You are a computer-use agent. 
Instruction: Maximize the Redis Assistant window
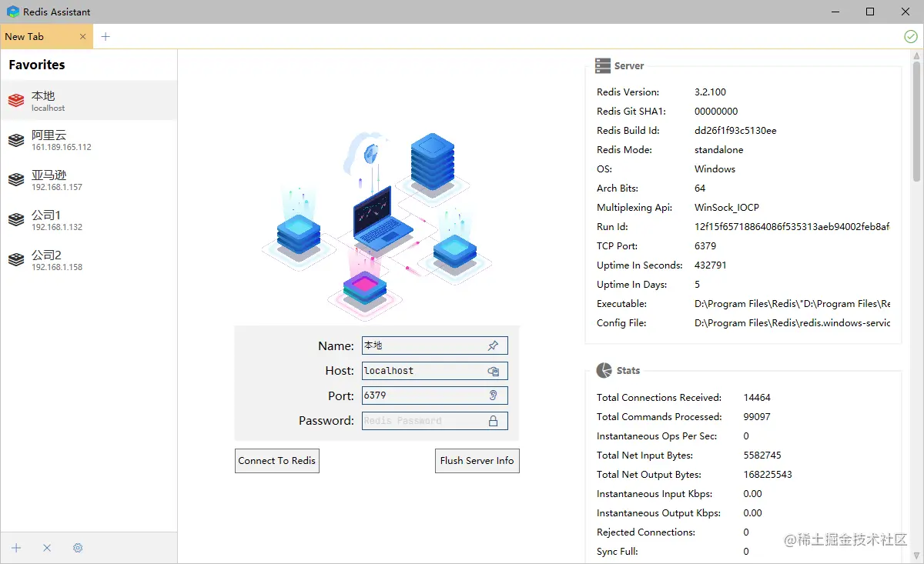point(870,12)
